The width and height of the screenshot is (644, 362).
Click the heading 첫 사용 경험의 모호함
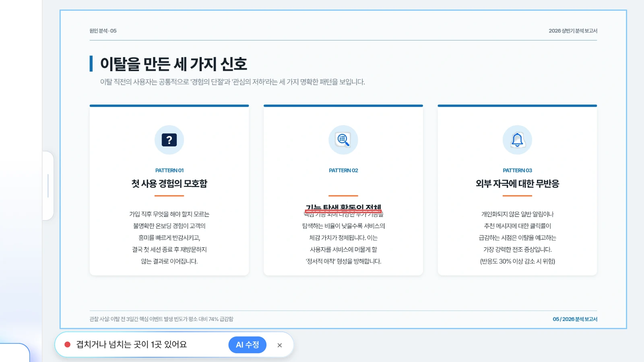point(169,184)
